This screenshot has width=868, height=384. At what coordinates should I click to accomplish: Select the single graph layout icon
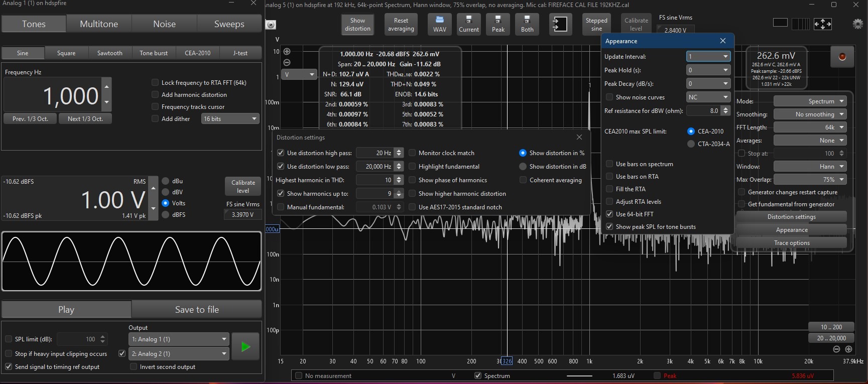780,23
